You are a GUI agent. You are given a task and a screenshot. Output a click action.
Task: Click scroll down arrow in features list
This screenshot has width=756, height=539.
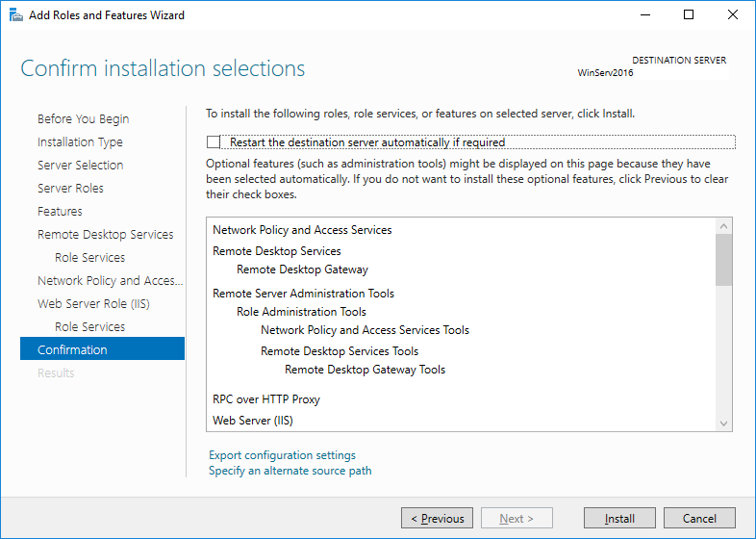coord(724,423)
